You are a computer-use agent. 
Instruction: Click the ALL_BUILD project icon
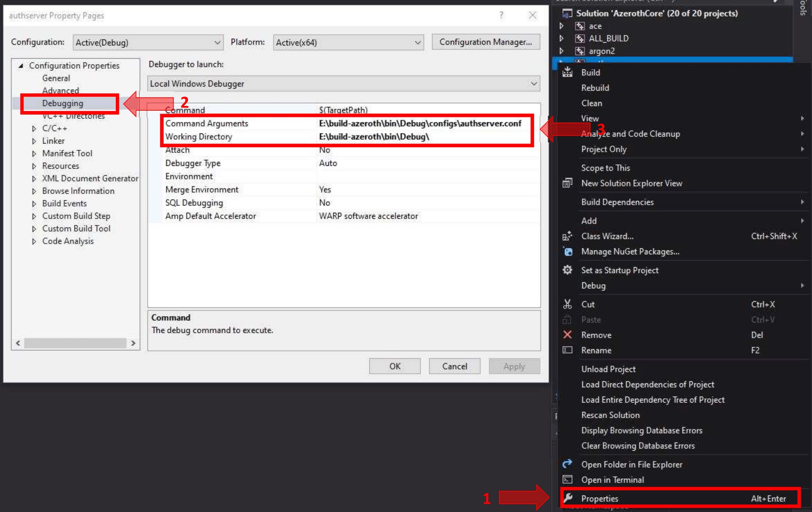tap(580, 38)
